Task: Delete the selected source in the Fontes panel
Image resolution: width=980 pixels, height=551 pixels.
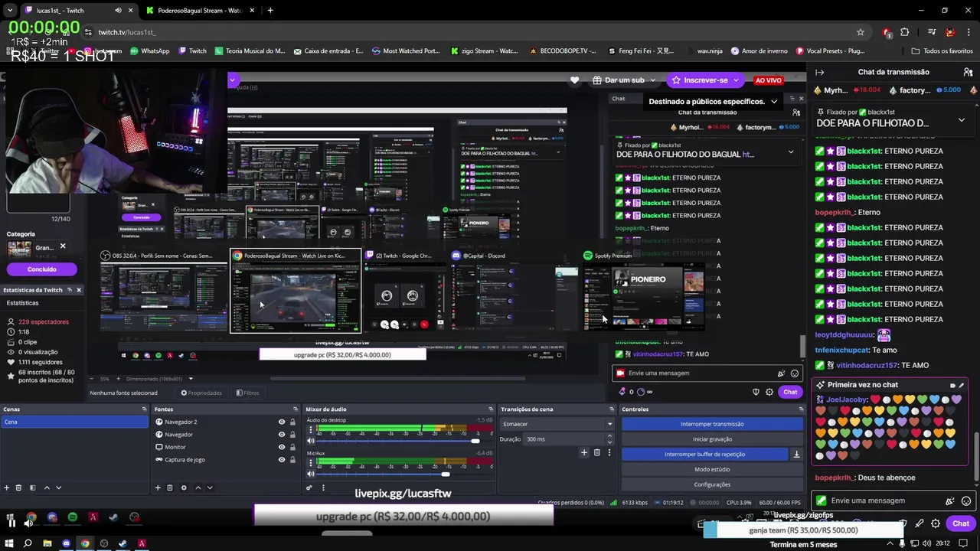Action: point(170,487)
